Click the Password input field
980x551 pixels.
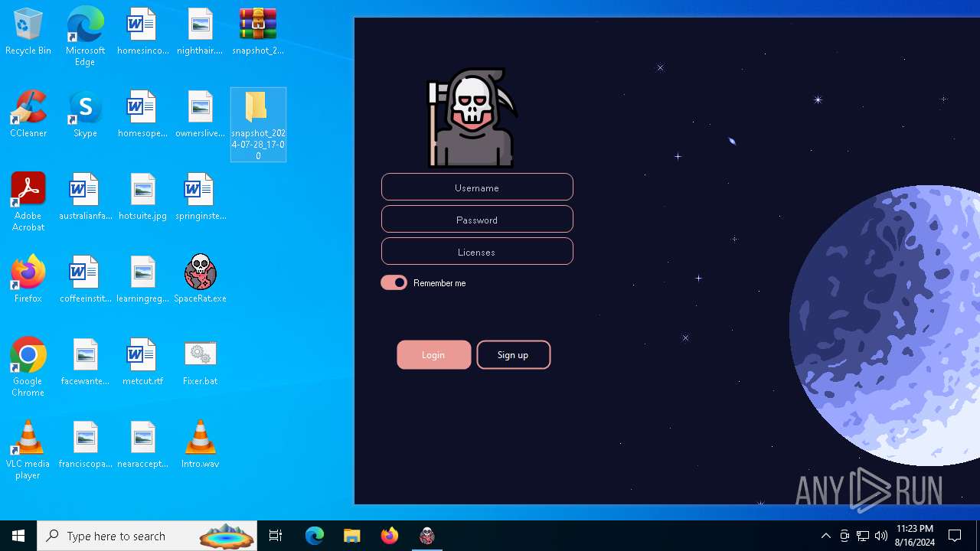coord(477,220)
